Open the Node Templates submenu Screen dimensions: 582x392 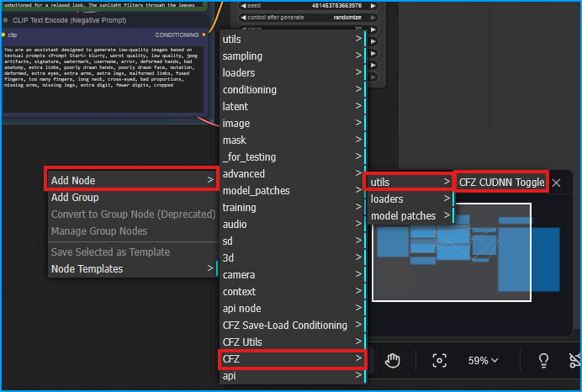point(132,268)
